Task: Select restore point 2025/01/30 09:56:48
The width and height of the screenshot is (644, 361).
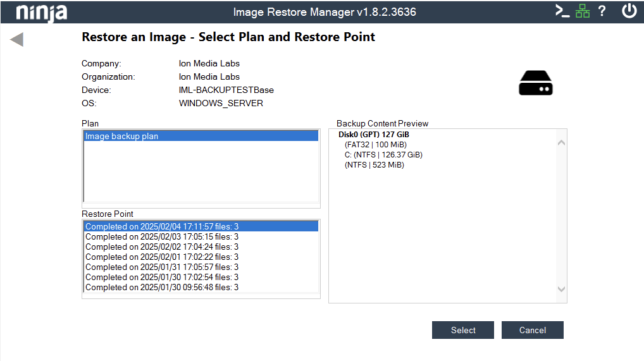Action: [162, 287]
